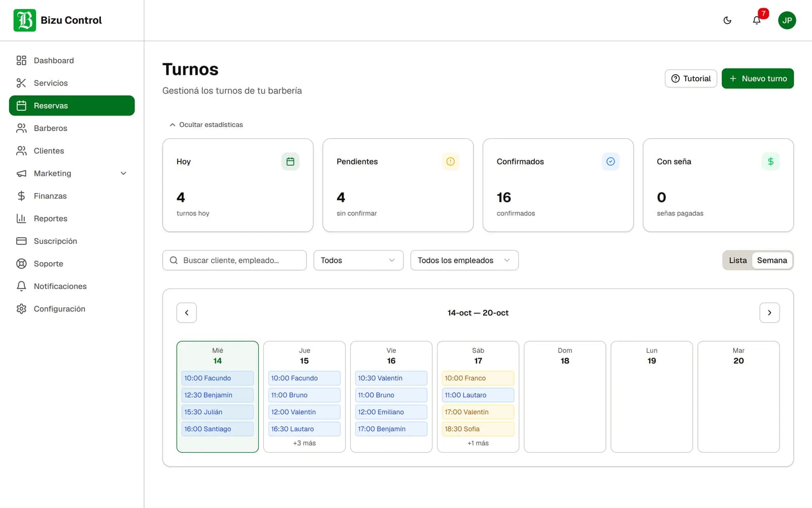Click the Finanzas dollar icon
Image resolution: width=812 pixels, height=508 pixels.
pos(21,196)
